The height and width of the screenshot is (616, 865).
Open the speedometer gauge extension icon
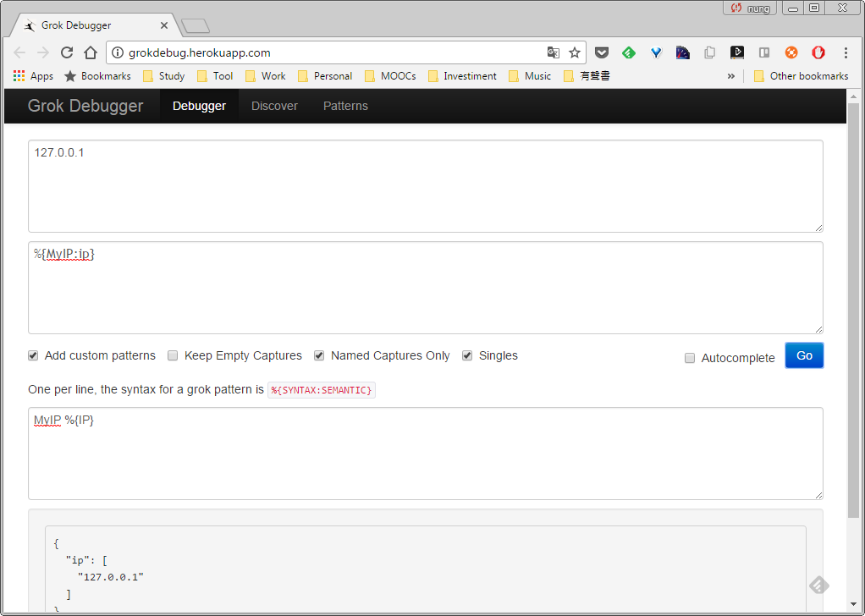click(x=683, y=53)
